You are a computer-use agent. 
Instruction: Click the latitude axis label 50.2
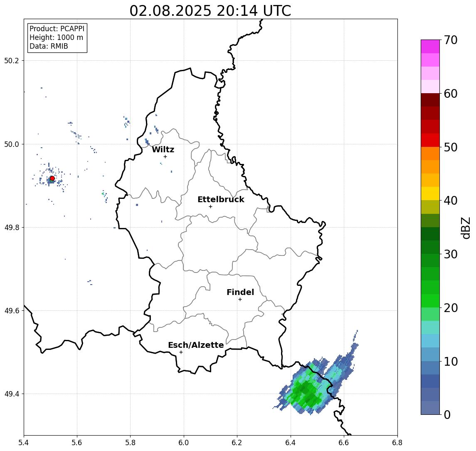click(12, 60)
